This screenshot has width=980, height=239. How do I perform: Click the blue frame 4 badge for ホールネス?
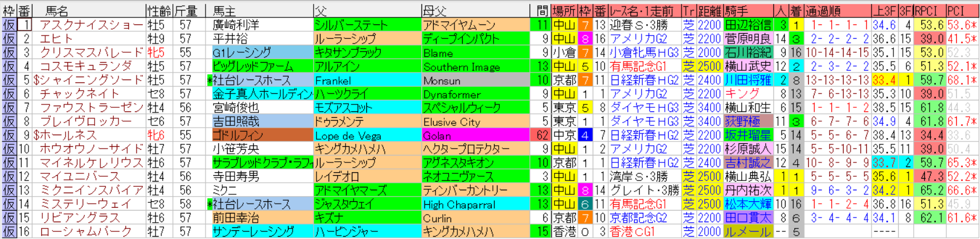(585, 135)
